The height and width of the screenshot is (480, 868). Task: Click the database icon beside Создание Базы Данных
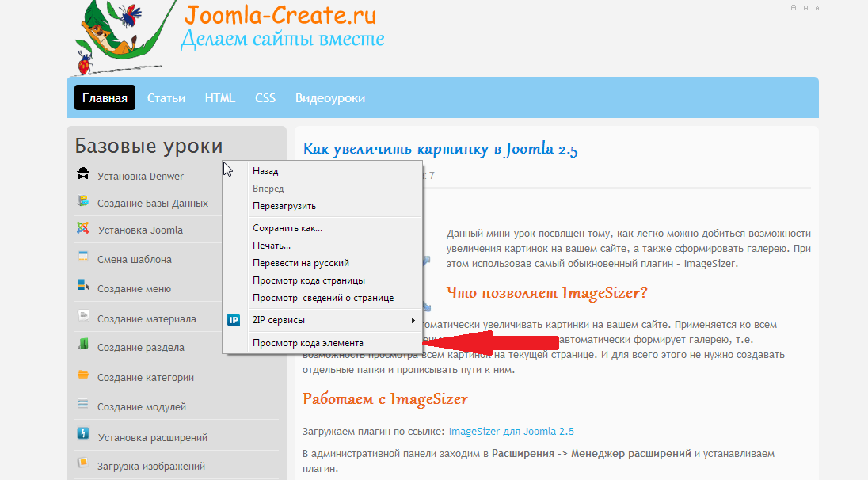83,201
